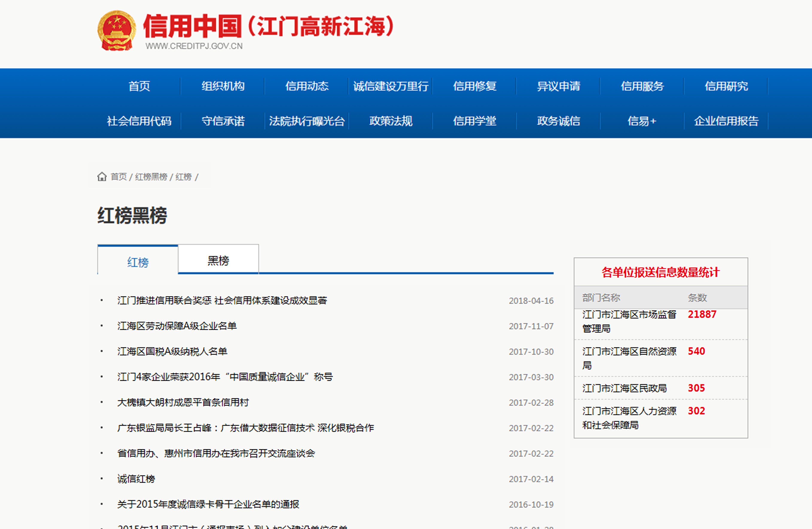Click the date 2017-03-30

[531, 377]
